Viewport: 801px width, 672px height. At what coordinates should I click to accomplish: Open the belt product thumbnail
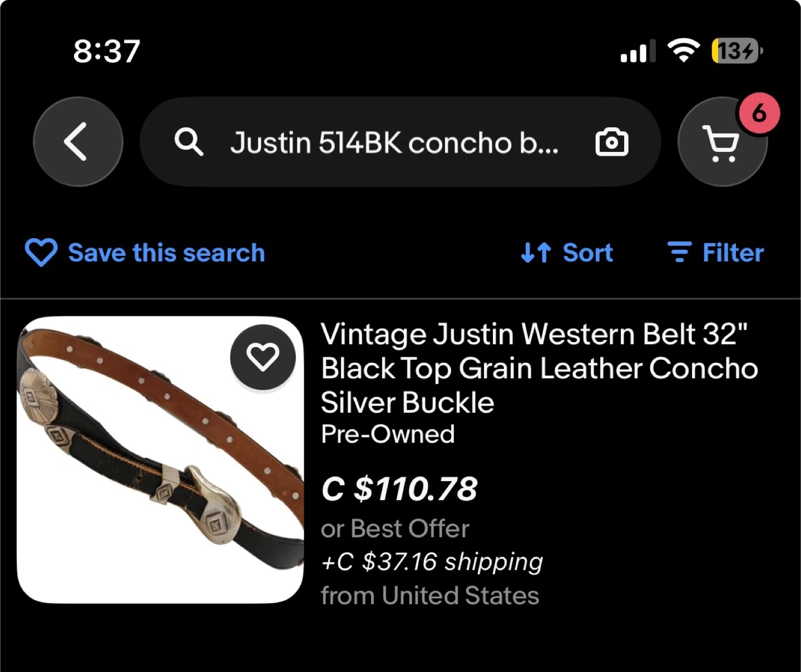pos(160,459)
